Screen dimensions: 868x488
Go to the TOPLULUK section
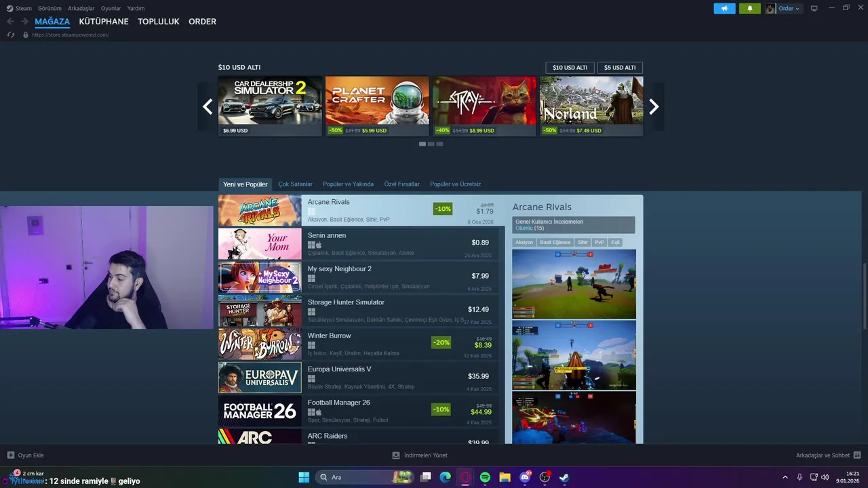159,22
